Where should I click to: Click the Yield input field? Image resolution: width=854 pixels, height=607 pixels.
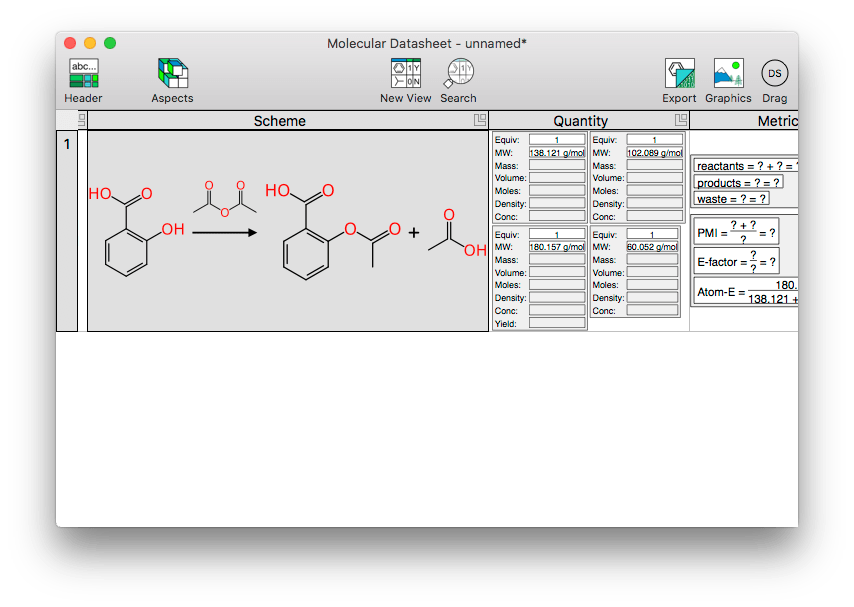point(556,323)
